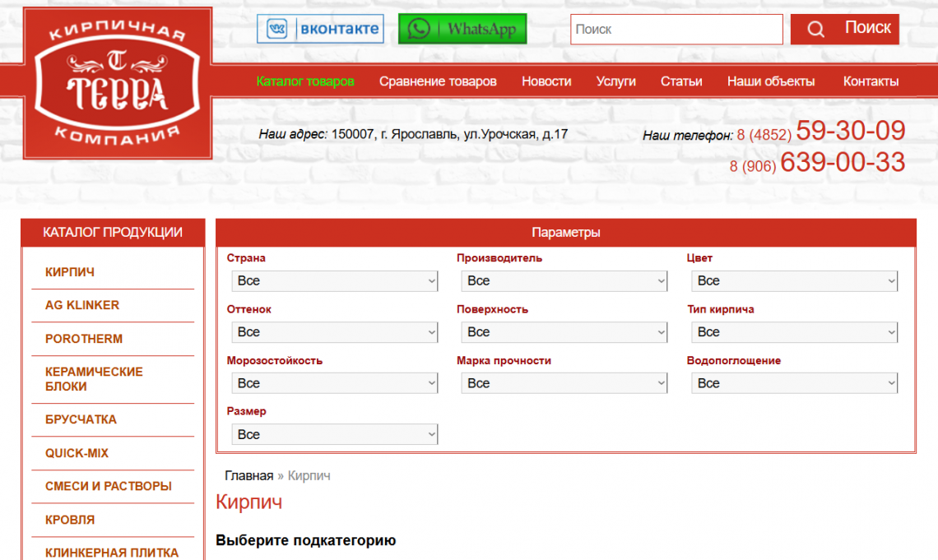Image resolution: width=938 pixels, height=560 pixels.
Task: Navigate to the Контакты page
Action: tap(871, 81)
